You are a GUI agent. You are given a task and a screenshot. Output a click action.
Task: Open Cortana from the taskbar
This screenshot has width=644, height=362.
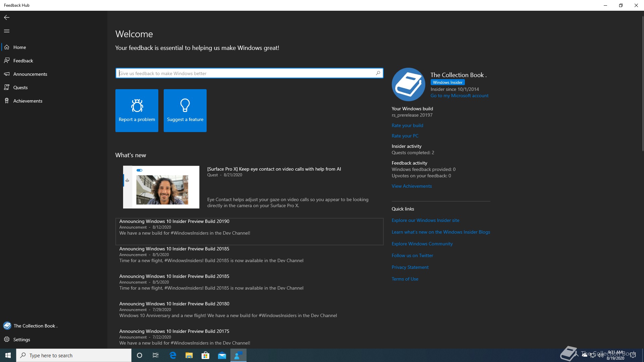(x=140, y=355)
